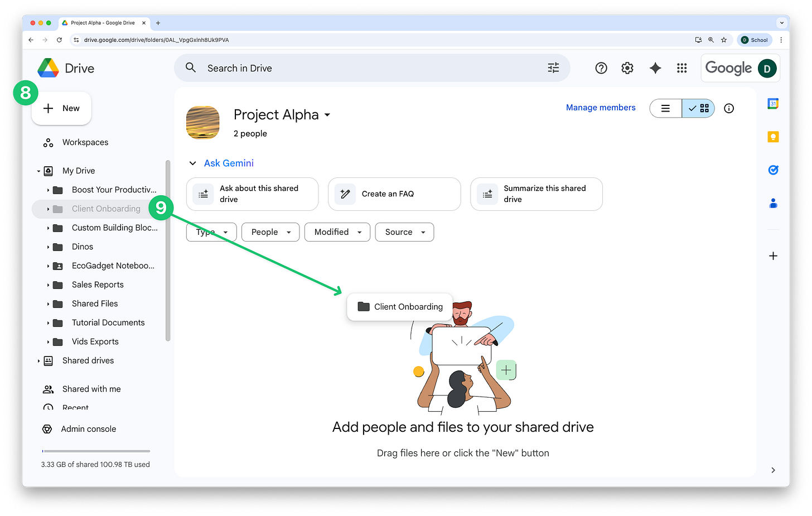Open Admin console link

pos(89,429)
